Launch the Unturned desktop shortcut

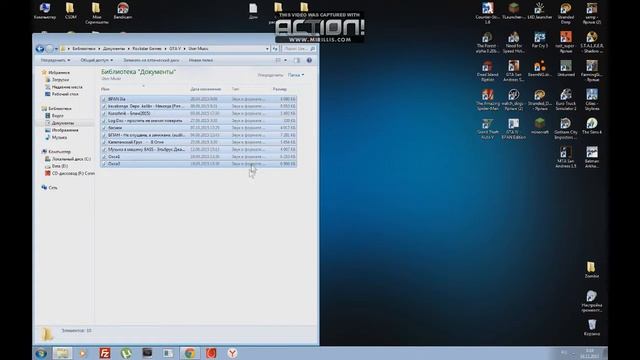(566, 69)
